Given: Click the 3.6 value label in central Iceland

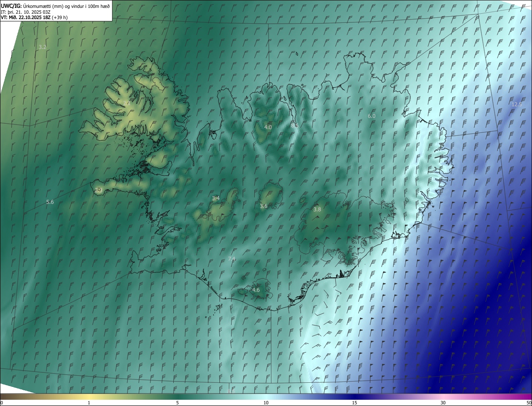Looking at the screenshot, I should 264,206.
